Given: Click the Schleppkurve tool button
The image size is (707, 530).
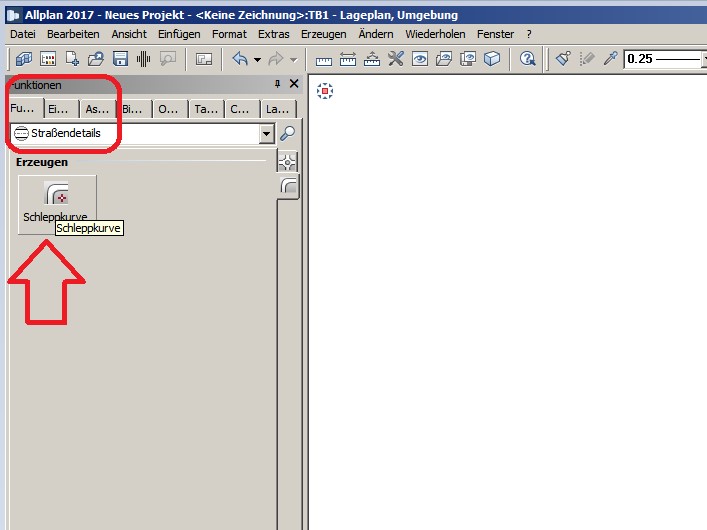Looking at the screenshot, I should pos(57,204).
